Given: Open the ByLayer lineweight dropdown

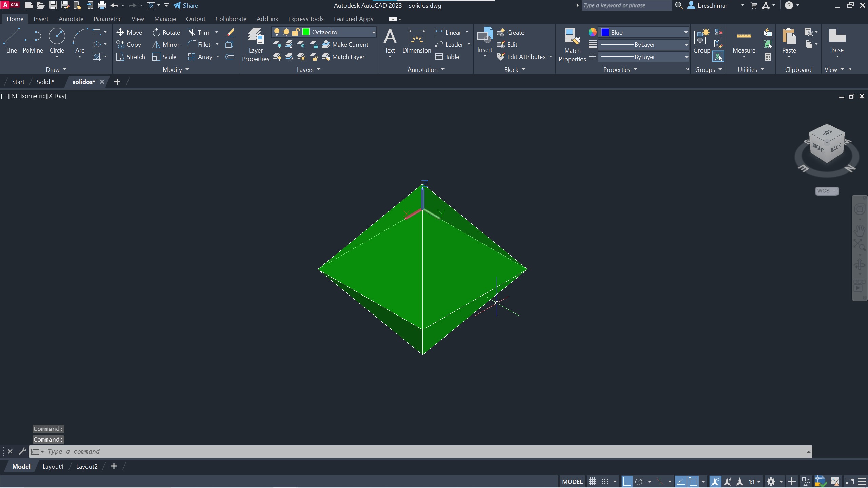Looking at the screenshot, I should click(686, 44).
